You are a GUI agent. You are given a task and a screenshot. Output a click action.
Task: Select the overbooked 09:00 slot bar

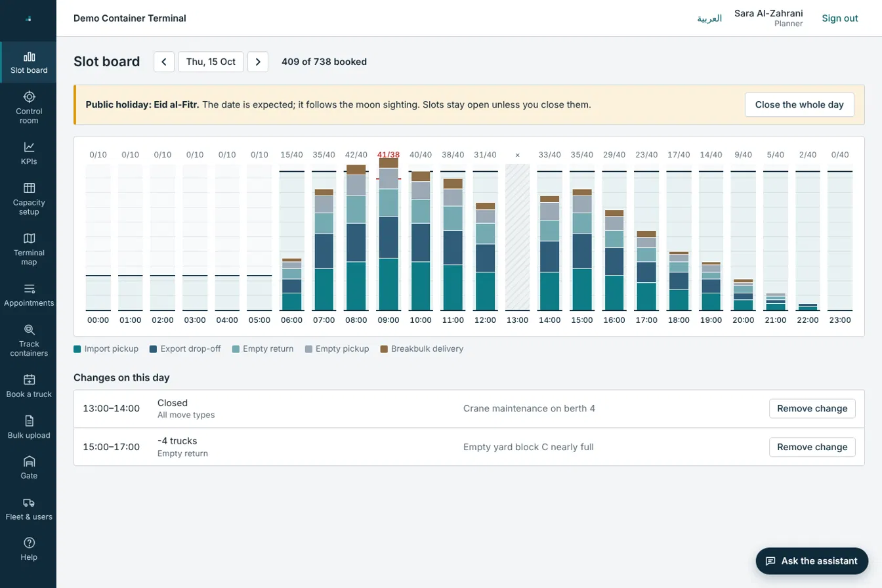point(388,234)
